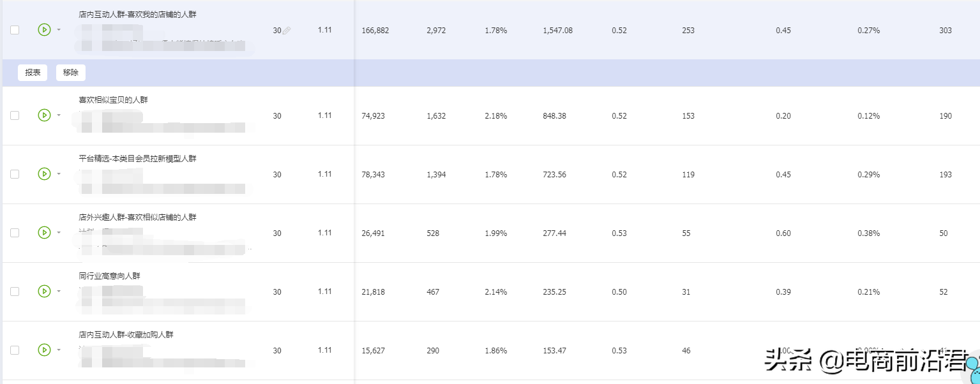This screenshot has height=384, width=980.
Task: Click play icon for 店内互动人群-收藏加购人群 row
Action: tap(44, 350)
